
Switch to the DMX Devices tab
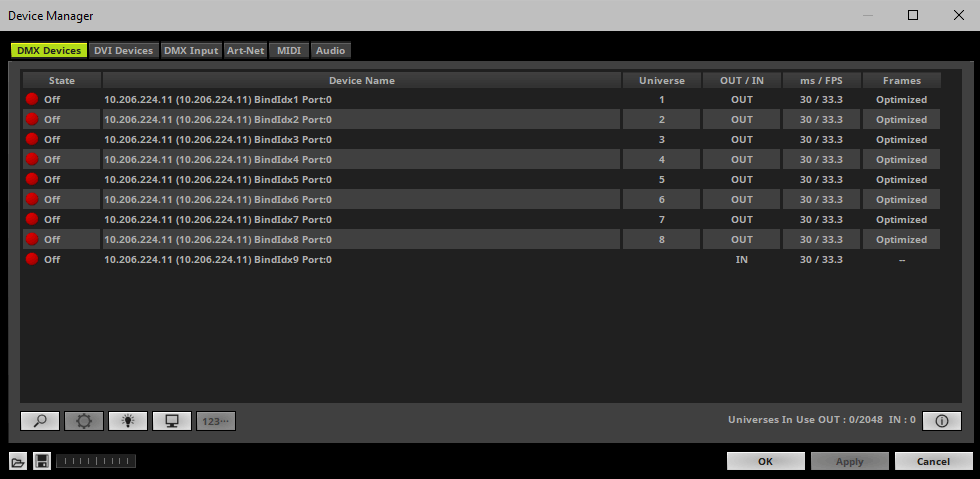[x=49, y=51]
